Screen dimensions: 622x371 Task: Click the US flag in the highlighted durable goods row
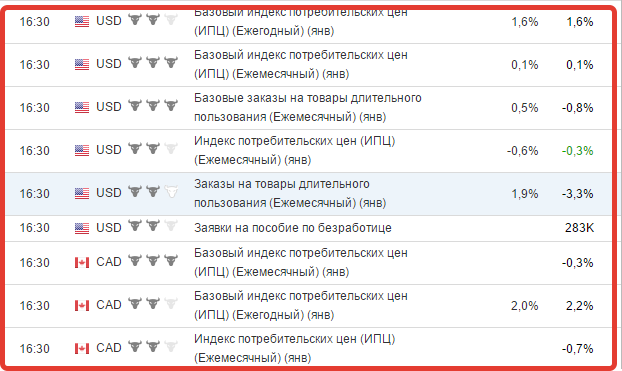click(x=82, y=194)
